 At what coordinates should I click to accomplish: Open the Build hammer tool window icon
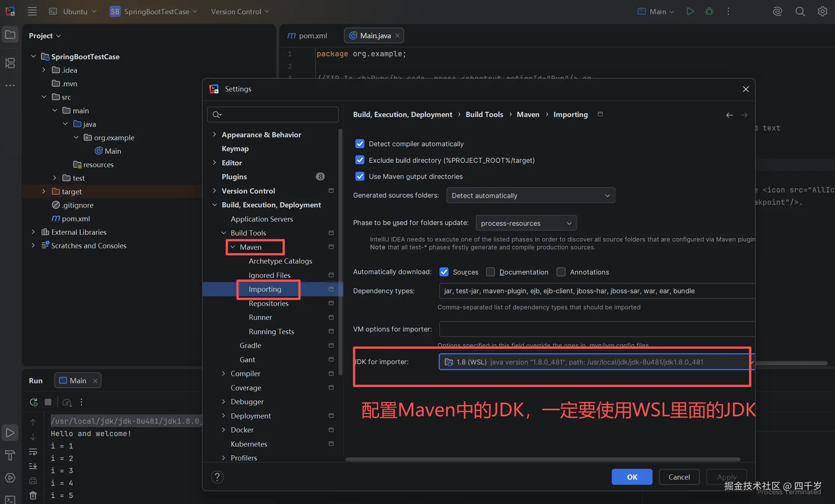pos(10,455)
